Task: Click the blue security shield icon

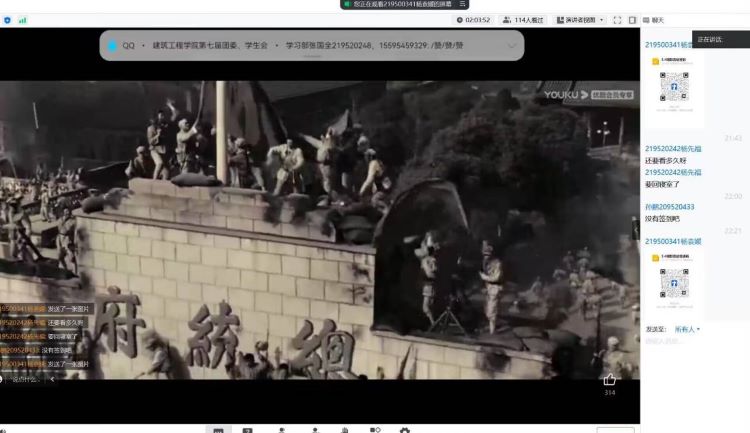Action: coord(7,20)
